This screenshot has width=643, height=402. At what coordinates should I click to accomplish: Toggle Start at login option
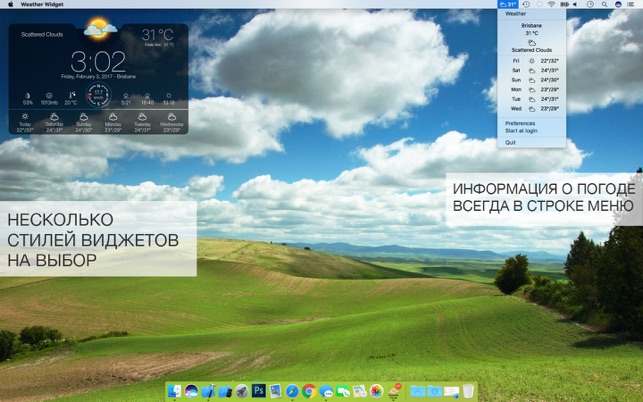[x=521, y=130]
